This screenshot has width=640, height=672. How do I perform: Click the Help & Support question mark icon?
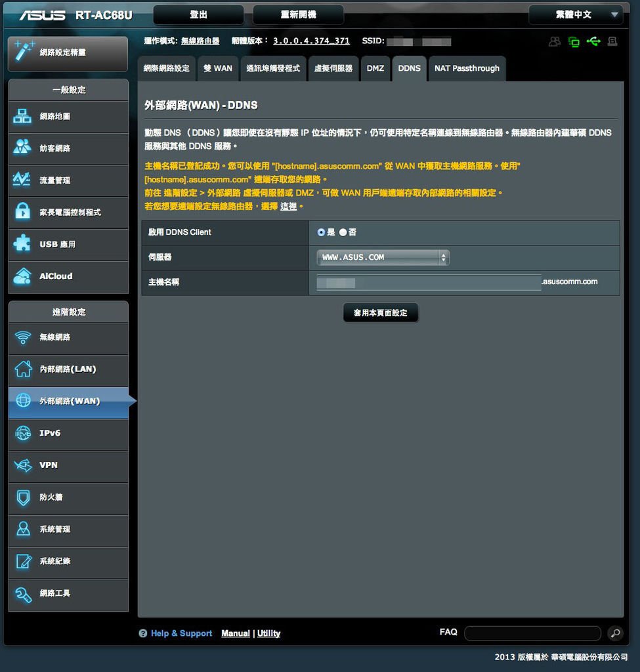click(142, 633)
